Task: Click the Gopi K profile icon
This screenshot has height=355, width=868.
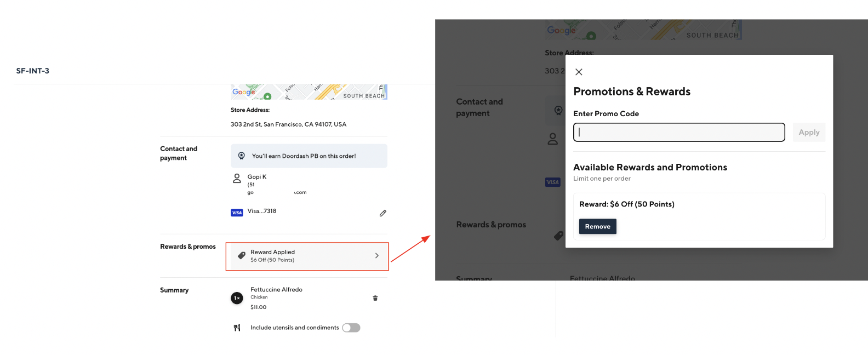Action: click(x=237, y=179)
